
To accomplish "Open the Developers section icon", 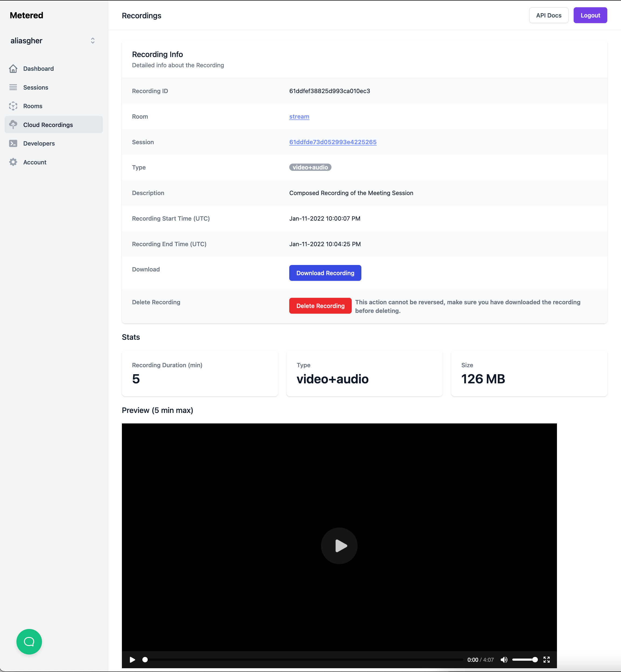I will 13,143.
